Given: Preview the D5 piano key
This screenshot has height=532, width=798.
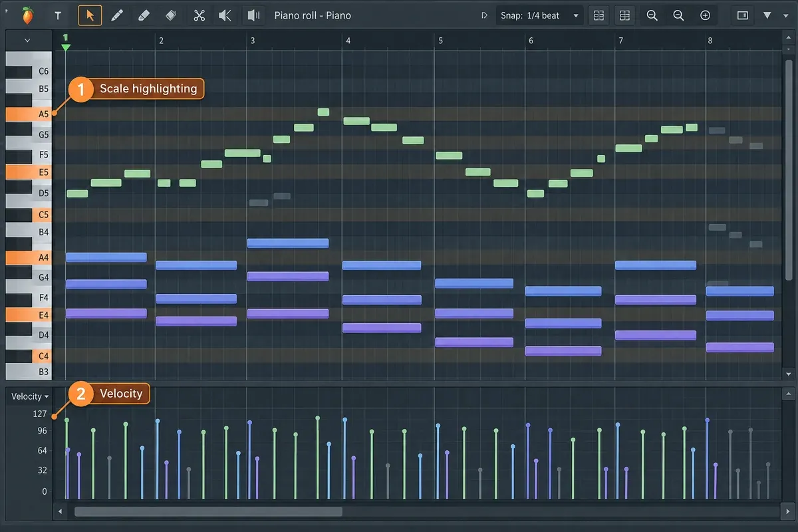Looking at the screenshot, I should click(43, 193).
